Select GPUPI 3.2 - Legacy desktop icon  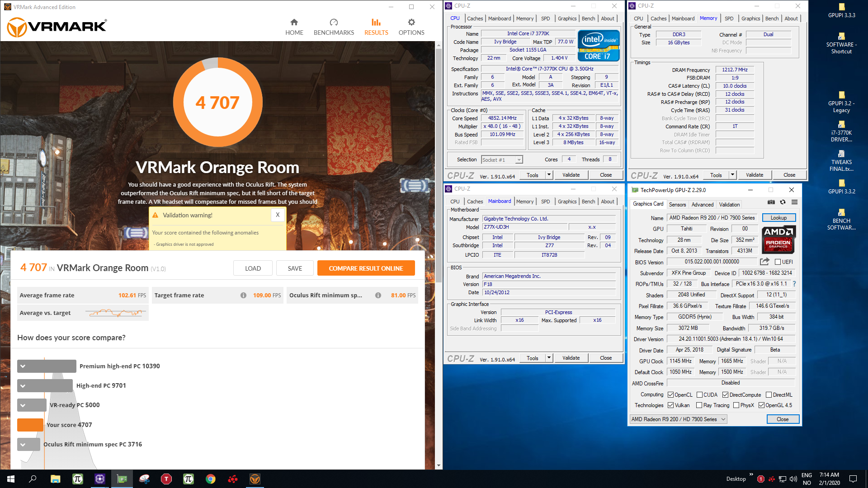841,102
